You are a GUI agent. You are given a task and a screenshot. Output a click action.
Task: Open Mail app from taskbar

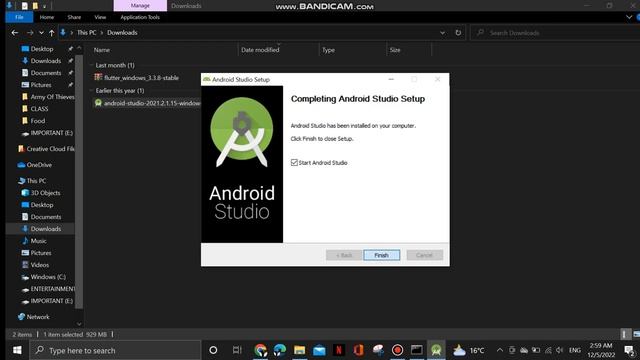tap(319, 350)
